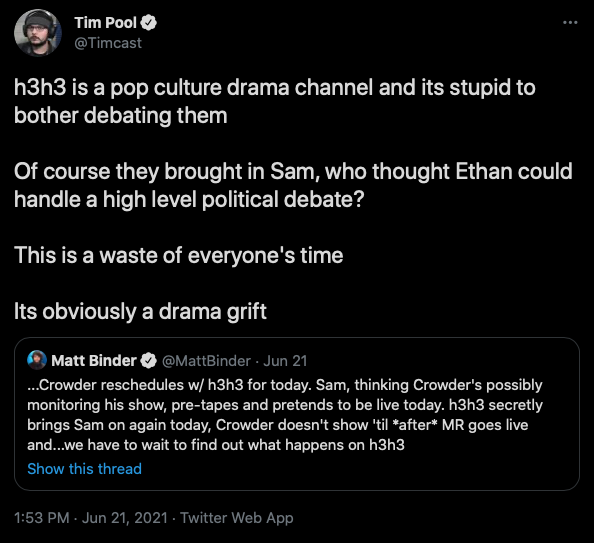Click the Twitter Web App source link
The image size is (594, 543).
pos(237,518)
